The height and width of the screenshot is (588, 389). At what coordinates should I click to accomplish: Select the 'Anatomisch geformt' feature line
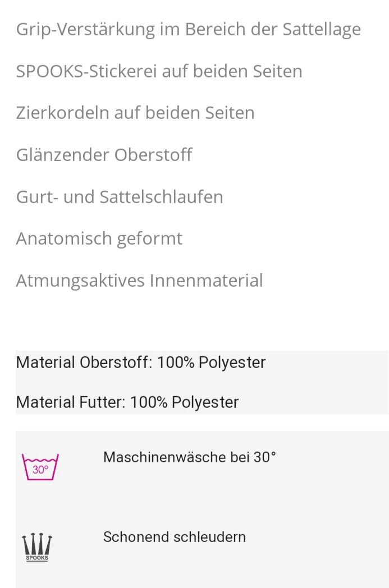pyautogui.click(x=99, y=238)
